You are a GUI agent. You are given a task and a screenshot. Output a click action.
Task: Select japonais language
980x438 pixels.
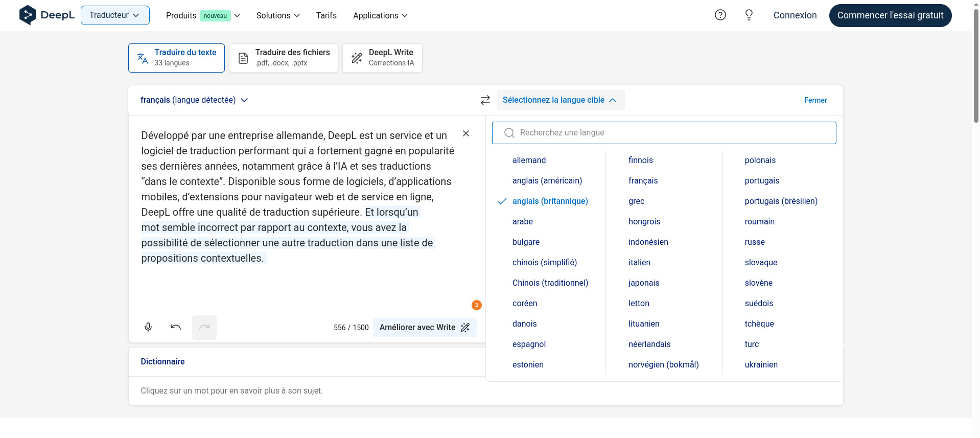(x=644, y=283)
